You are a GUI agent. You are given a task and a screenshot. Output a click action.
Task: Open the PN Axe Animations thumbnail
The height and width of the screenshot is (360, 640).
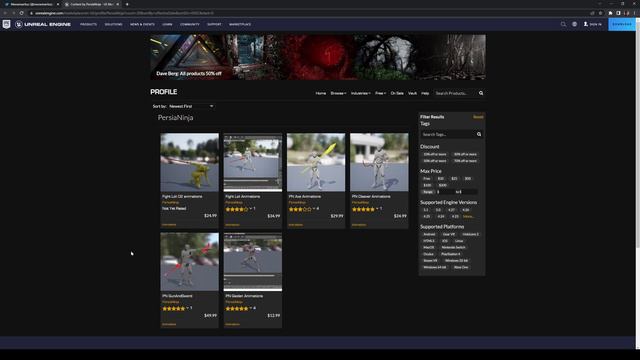pyautogui.click(x=316, y=162)
